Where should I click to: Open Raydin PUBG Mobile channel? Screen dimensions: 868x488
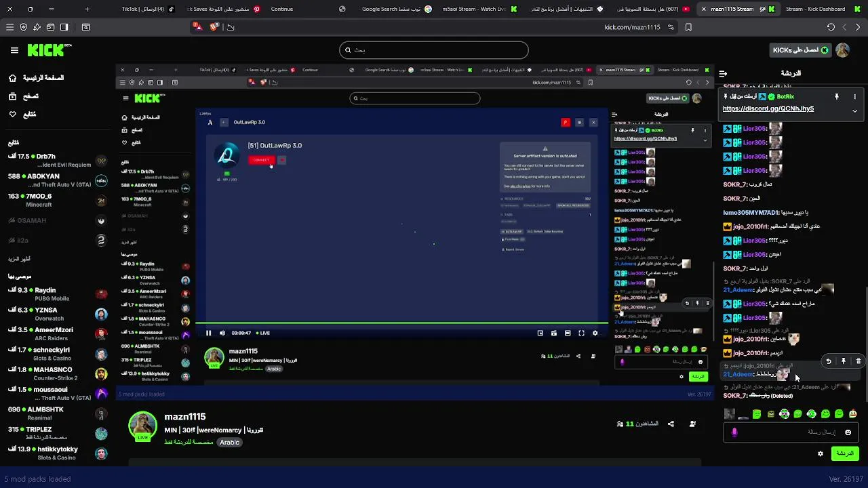pyautogui.click(x=58, y=294)
